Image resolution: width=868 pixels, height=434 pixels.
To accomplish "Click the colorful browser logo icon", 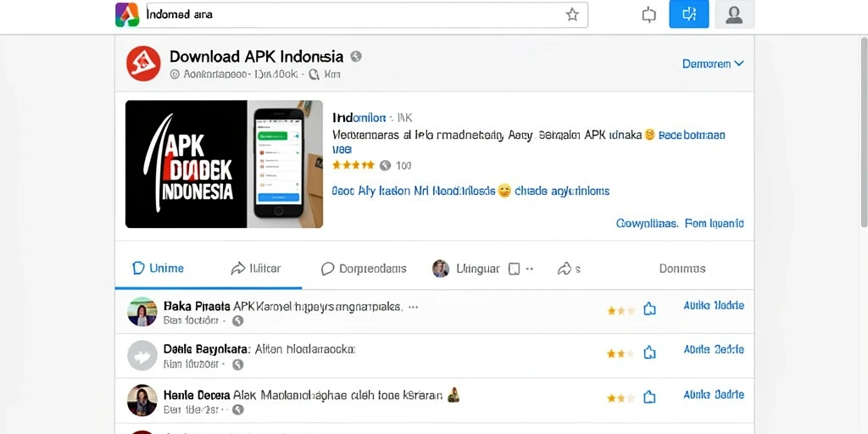I will pos(127,14).
